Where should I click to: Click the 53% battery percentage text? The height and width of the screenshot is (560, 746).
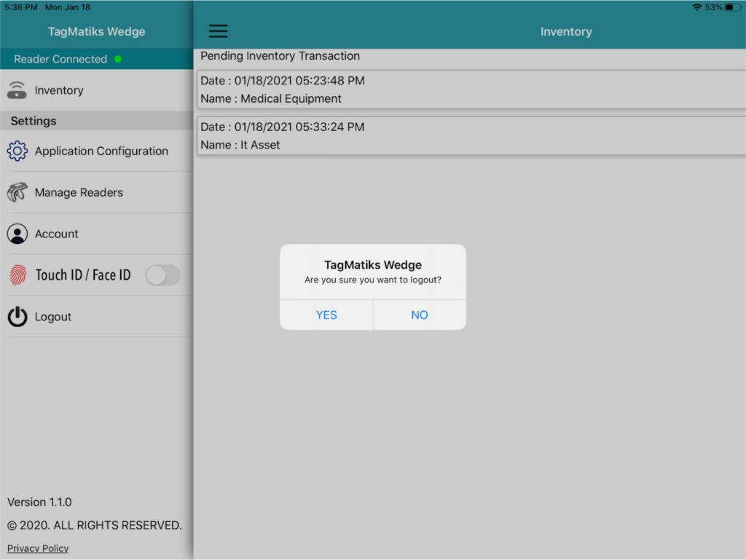(713, 7)
